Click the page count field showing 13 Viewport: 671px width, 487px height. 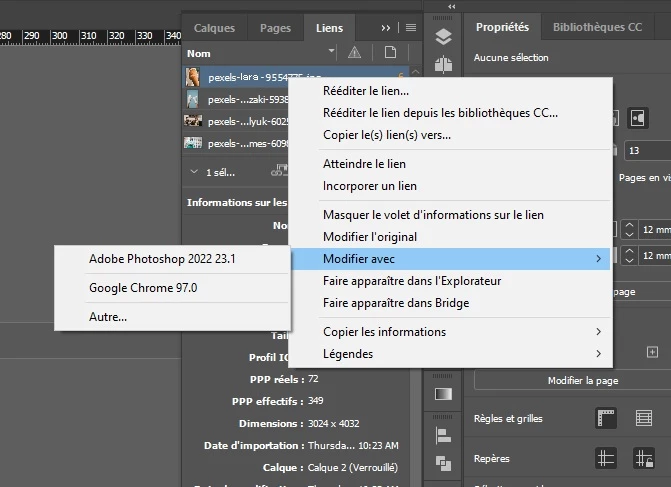click(x=647, y=151)
